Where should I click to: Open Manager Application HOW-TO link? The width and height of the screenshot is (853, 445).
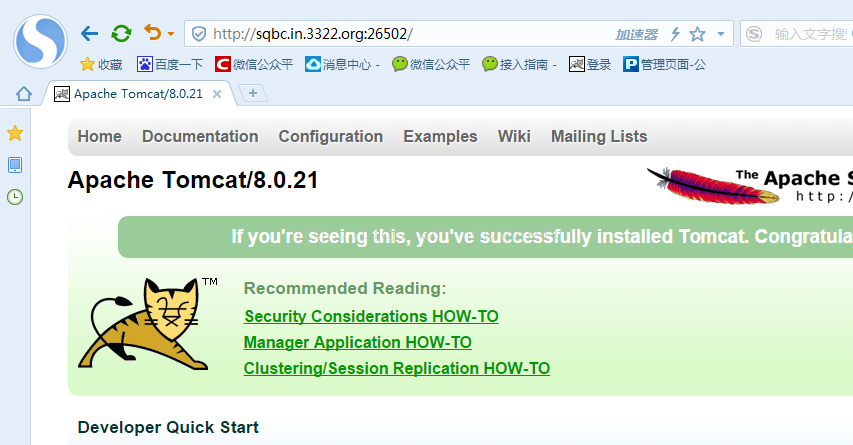[x=357, y=342]
